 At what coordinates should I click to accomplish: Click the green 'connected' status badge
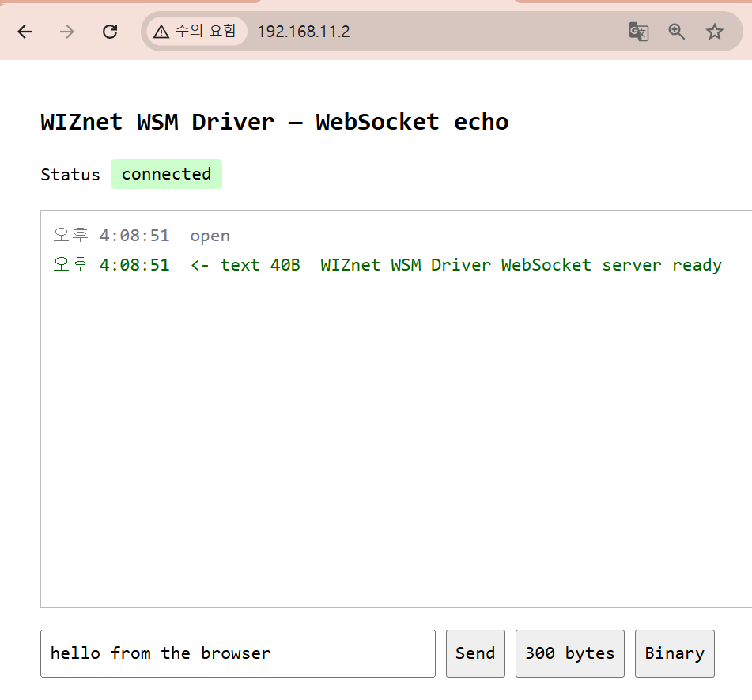click(x=166, y=174)
